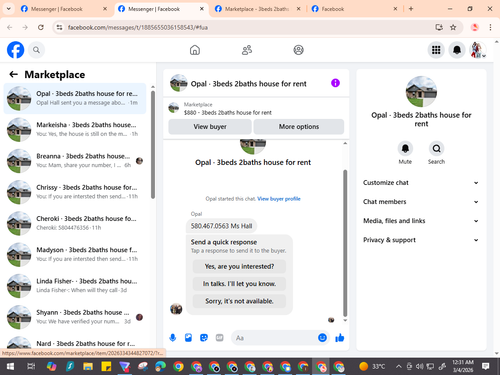Open the Windows notification center
Image resolution: width=500 pixels, height=375 pixels.
(485, 367)
